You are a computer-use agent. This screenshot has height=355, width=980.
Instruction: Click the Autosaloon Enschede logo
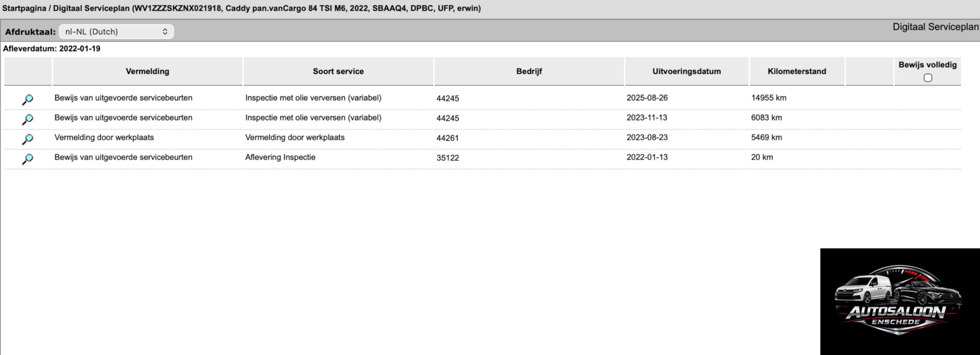899,301
